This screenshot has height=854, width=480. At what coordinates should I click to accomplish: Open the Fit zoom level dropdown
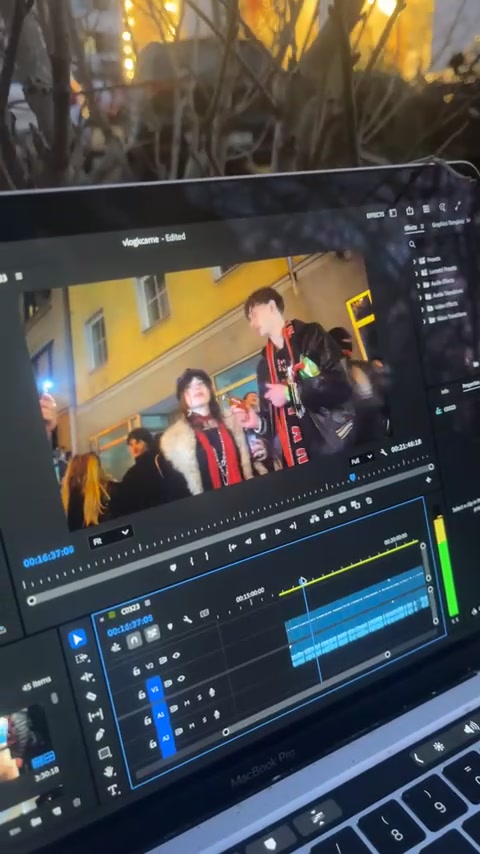tap(111, 535)
